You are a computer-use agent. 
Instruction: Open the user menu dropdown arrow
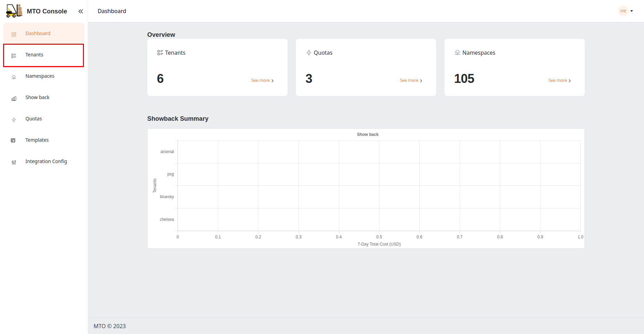point(632,11)
